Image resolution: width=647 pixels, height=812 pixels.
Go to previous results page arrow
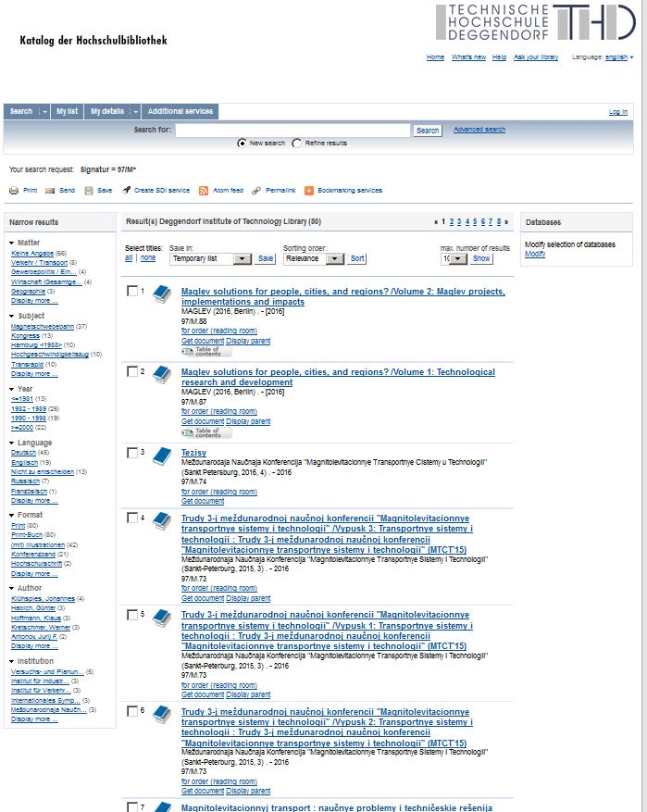click(x=436, y=222)
